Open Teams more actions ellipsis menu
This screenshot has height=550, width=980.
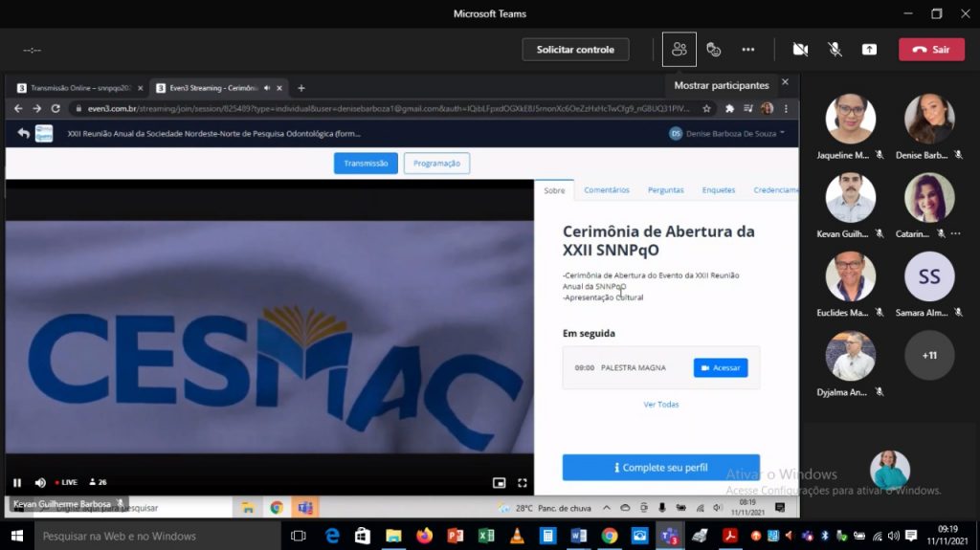coord(748,50)
